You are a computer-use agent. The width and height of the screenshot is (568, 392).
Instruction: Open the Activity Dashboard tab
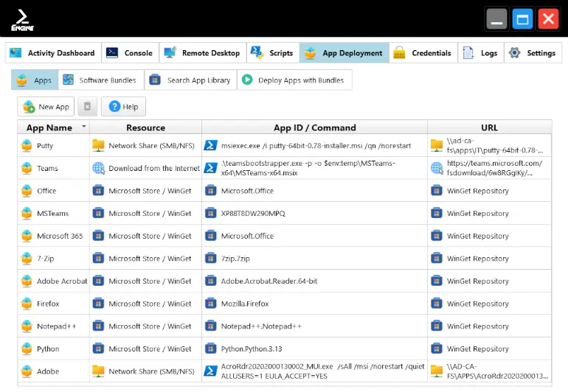(x=53, y=53)
